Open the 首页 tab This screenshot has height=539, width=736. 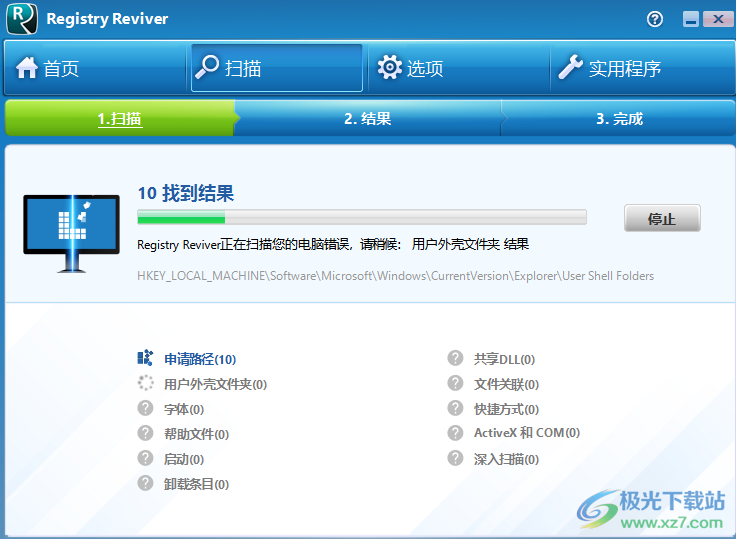tap(95, 68)
